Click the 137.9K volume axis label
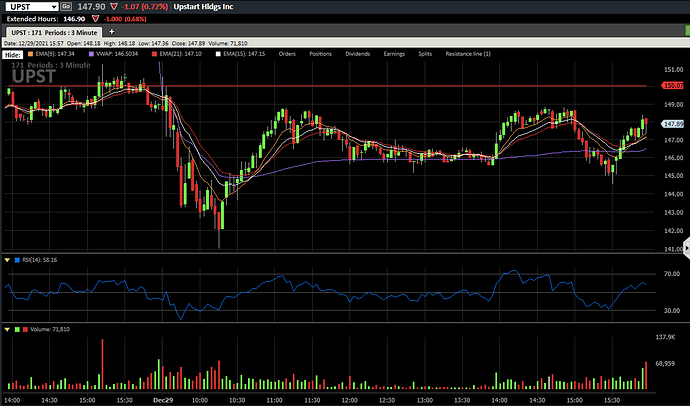690x406 pixels. 665,337
